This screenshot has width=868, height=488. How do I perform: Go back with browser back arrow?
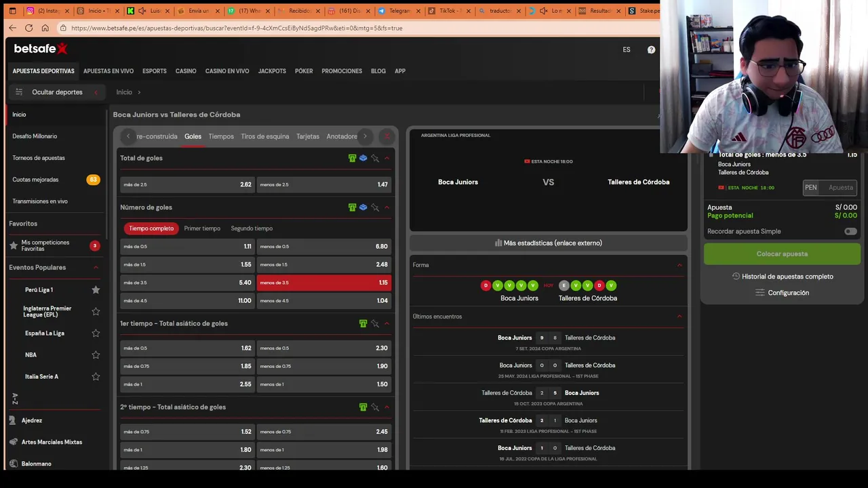[x=12, y=28]
